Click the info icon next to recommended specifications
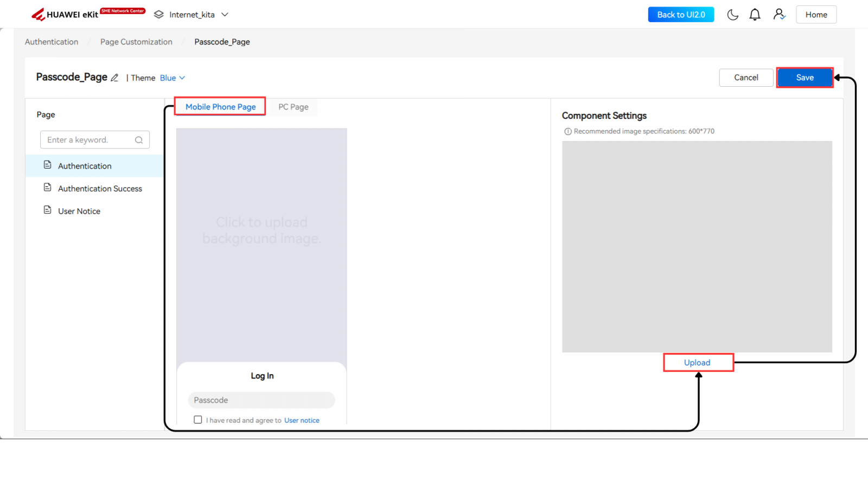The height and width of the screenshot is (488, 868). point(567,131)
